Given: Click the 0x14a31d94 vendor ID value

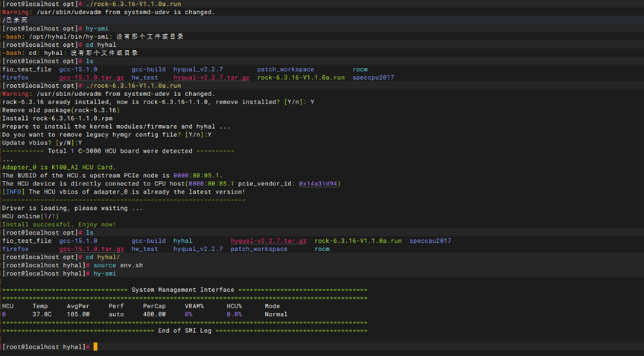Looking at the screenshot, I should point(319,183).
